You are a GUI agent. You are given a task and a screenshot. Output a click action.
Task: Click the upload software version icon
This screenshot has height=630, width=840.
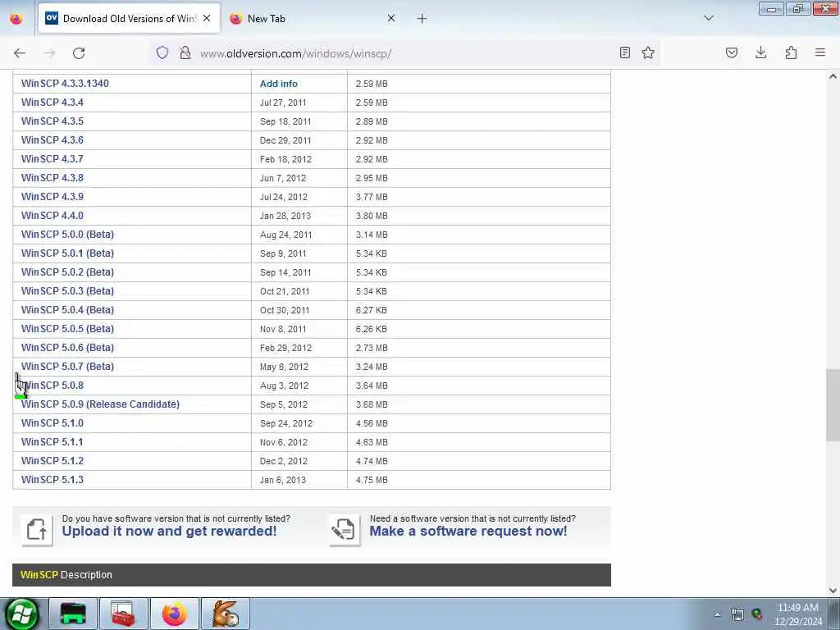coord(37,530)
